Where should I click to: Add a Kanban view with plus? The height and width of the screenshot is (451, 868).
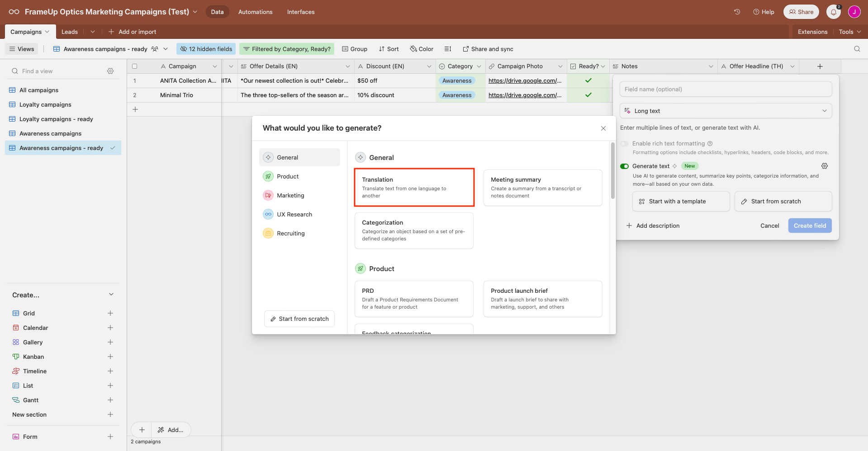click(110, 357)
